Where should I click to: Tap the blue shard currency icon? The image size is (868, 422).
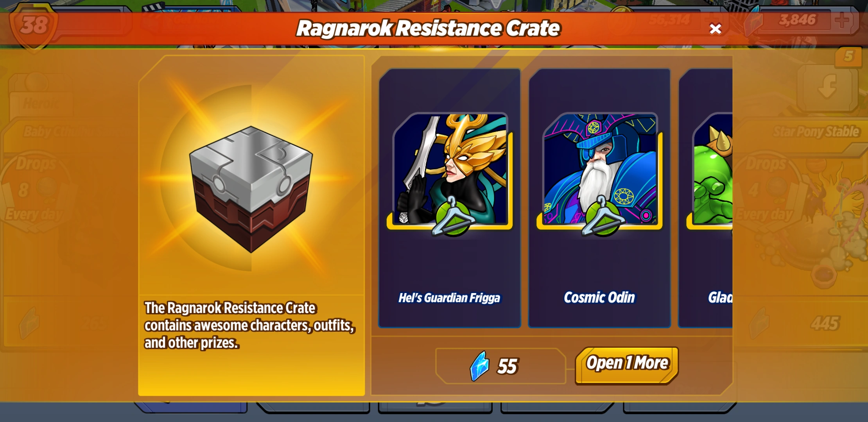[479, 366]
